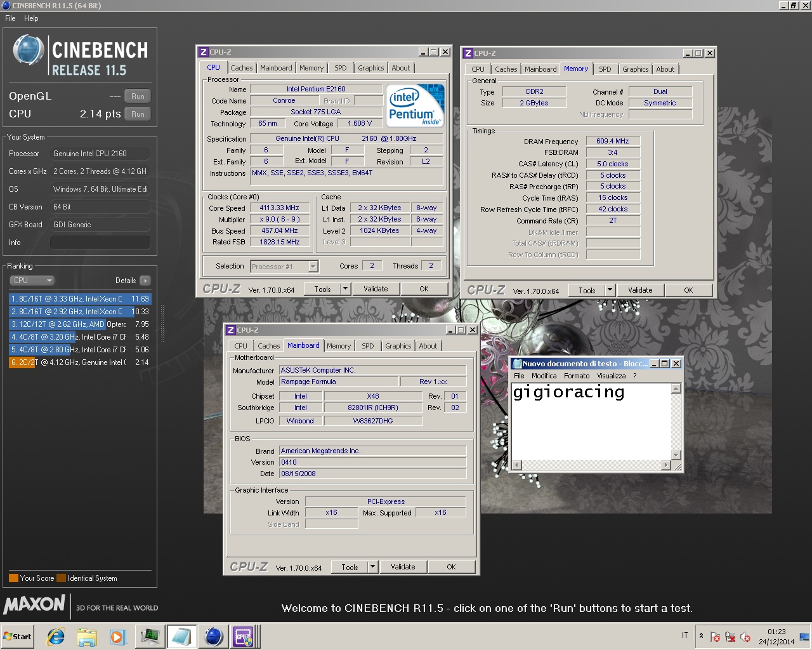Screen dimensions: 812x650
Task: Select ranking row '4C/8T @ 2.80 GHz, Intel Core i7'
Action: (x=80, y=350)
